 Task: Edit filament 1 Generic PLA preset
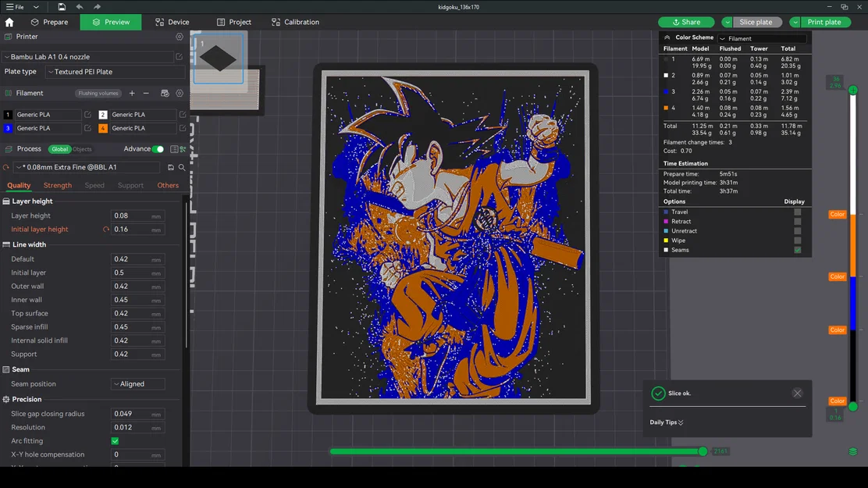pos(87,114)
